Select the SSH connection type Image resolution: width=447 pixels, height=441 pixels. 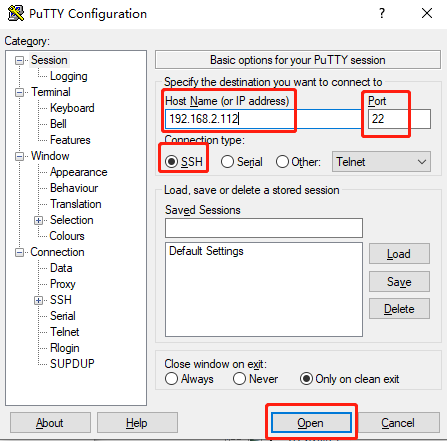171,162
